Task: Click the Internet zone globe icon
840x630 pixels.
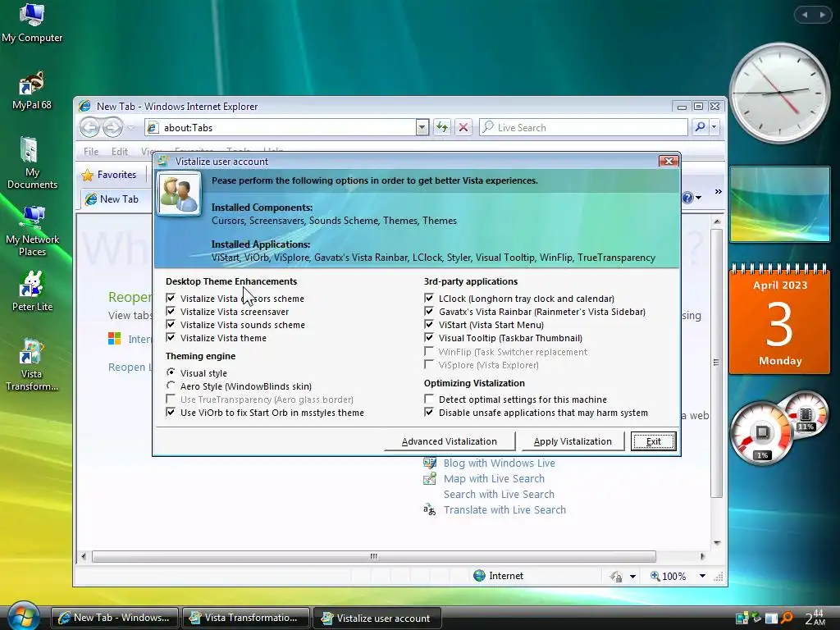Action: click(x=479, y=575)
